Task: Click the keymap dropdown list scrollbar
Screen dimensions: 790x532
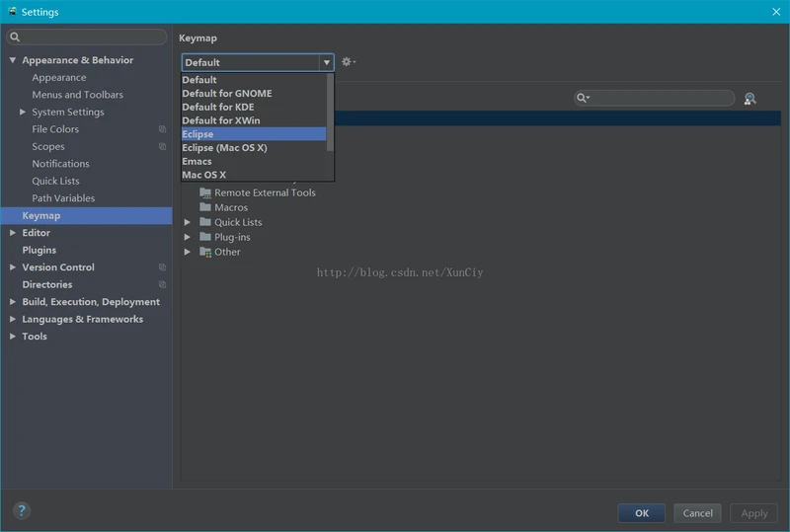Action: point(330,114)
